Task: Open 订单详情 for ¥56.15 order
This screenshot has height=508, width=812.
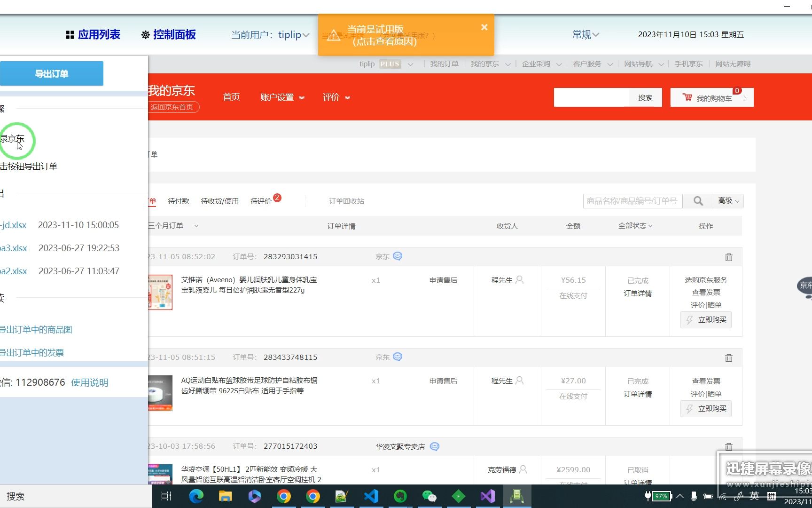Action: pyautogui.click(x=638, y=294)
